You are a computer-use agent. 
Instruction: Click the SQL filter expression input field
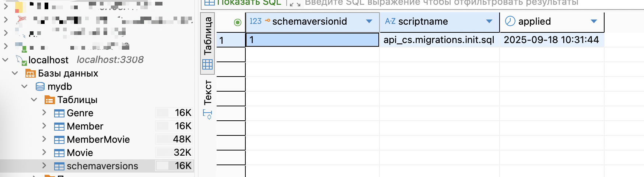click(441, 3)
